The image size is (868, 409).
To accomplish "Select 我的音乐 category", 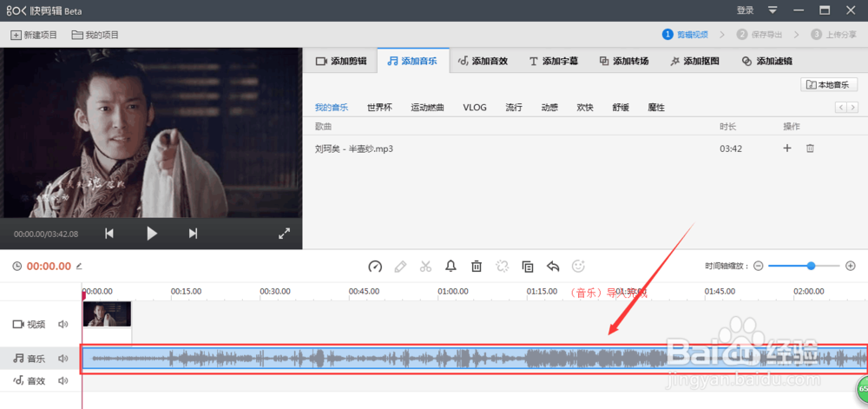I will click(x=332, y=108).
